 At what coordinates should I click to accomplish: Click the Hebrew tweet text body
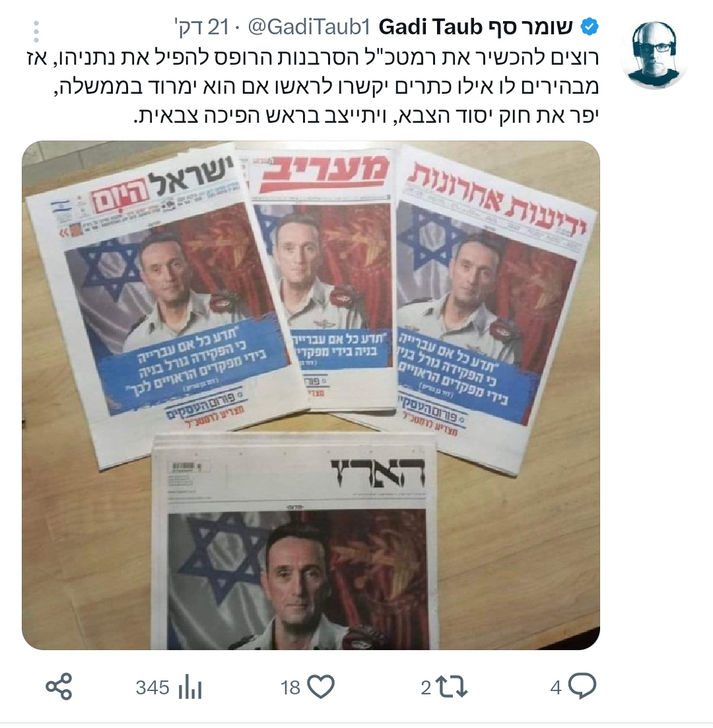365,86
